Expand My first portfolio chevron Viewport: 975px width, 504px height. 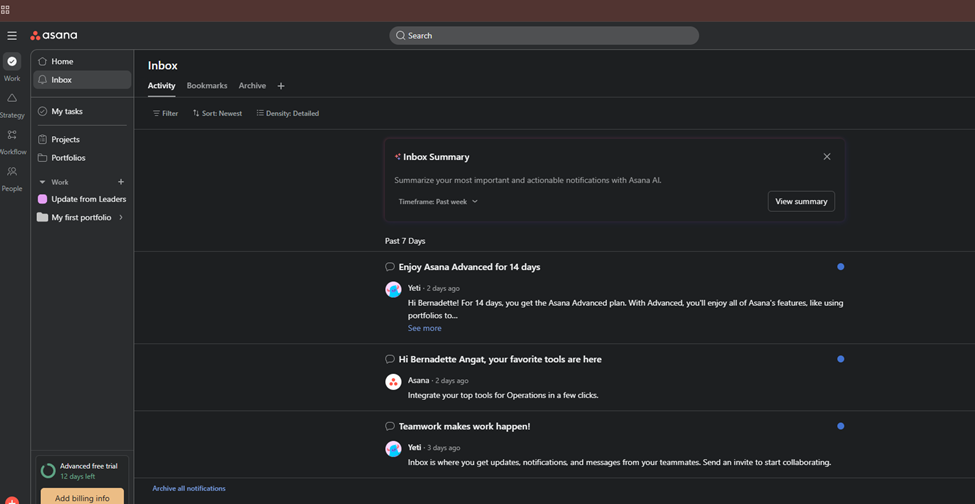tap(121, 217)
